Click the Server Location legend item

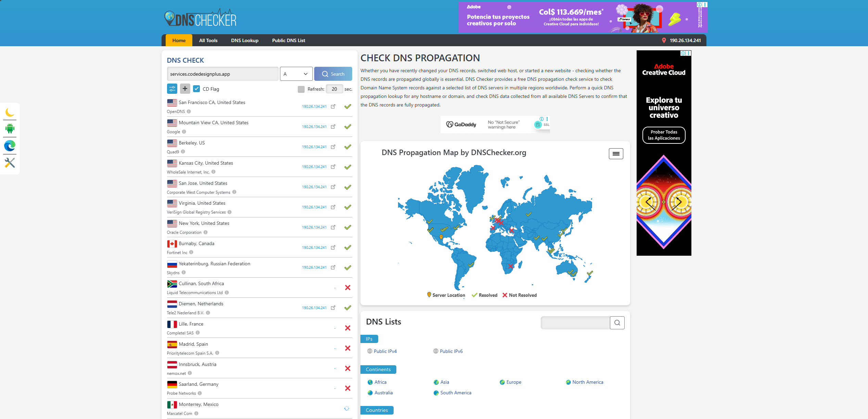coord(446,295)
